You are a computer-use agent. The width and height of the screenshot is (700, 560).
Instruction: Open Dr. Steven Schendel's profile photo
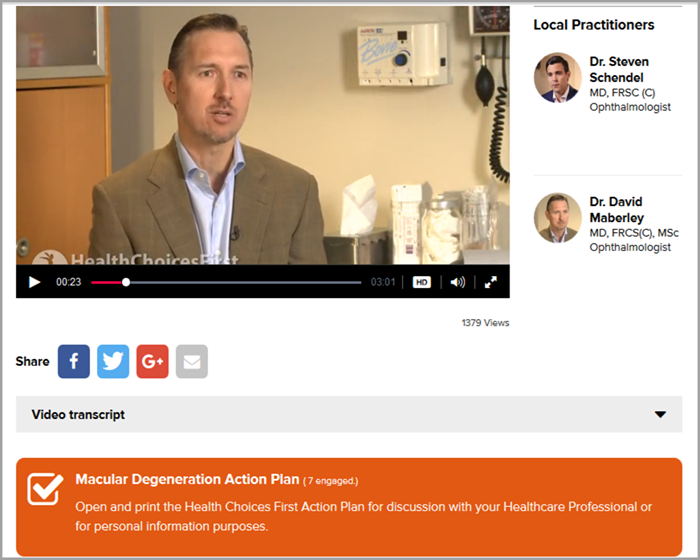pos(558,78)
